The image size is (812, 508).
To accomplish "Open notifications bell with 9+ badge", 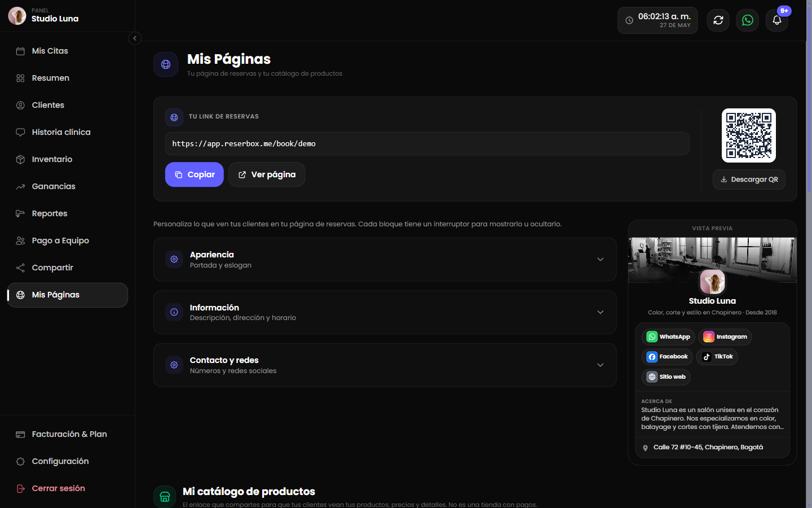I will pyautogui.click(x=777, y=20).
